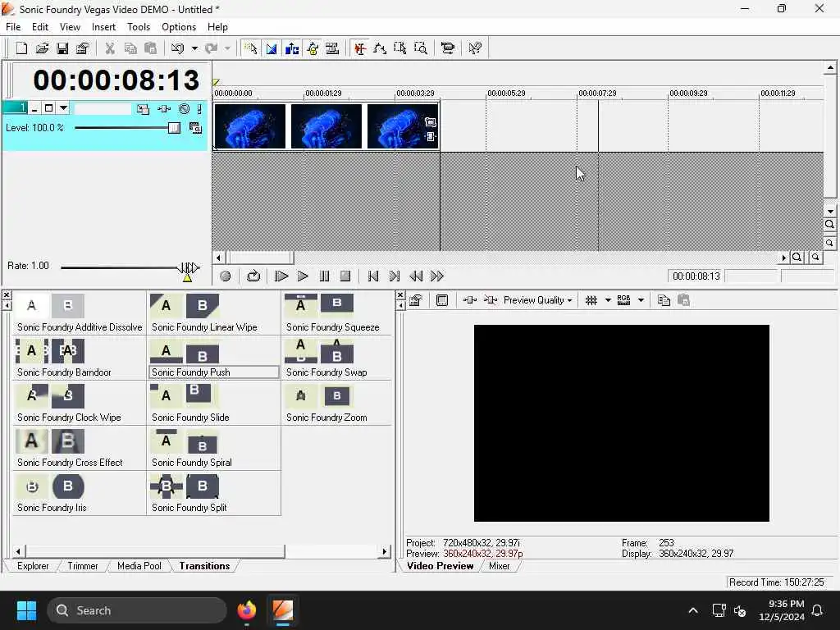
Task: Undo the last action with the Undo icon
Action: pos(177,48)
